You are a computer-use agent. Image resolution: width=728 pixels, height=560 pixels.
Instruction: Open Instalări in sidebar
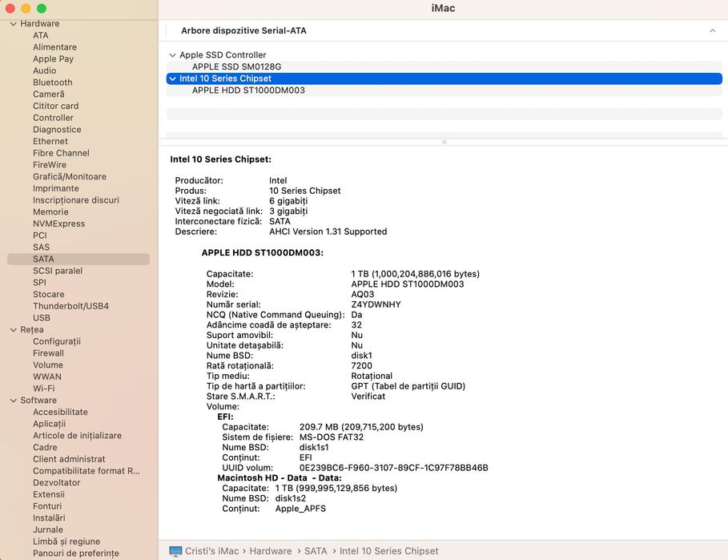point(49,518)
